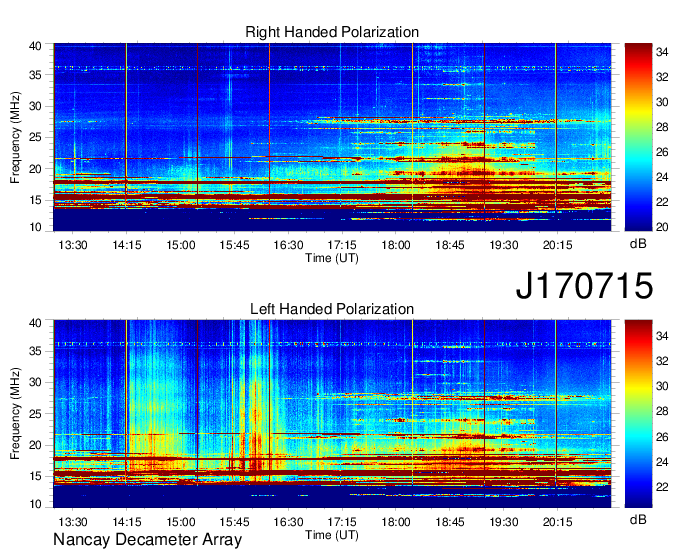Click 'Frequency (MHz)' label of Right Handed plot
Viewport: 680px width, 552px height.
[15, 137]
